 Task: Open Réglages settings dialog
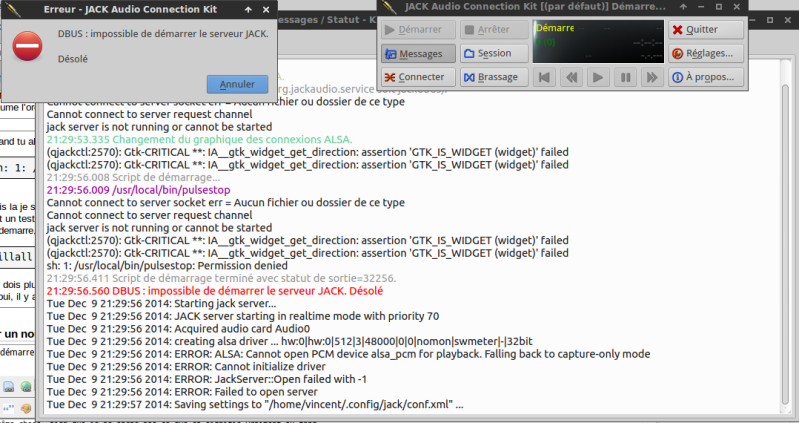point(706,54)
